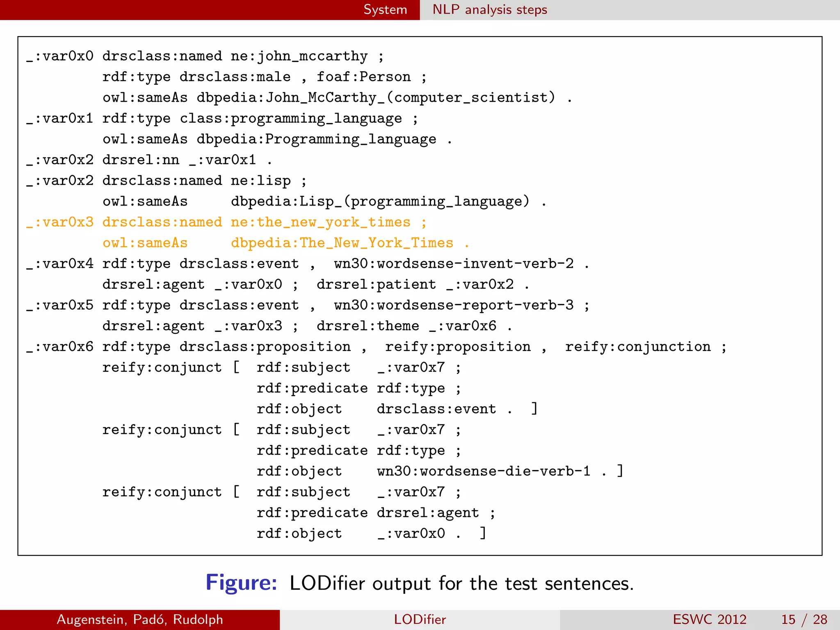Click the LODifier title in footer
The width and height of the screenshot is (840, 630).
click(420, 619)
